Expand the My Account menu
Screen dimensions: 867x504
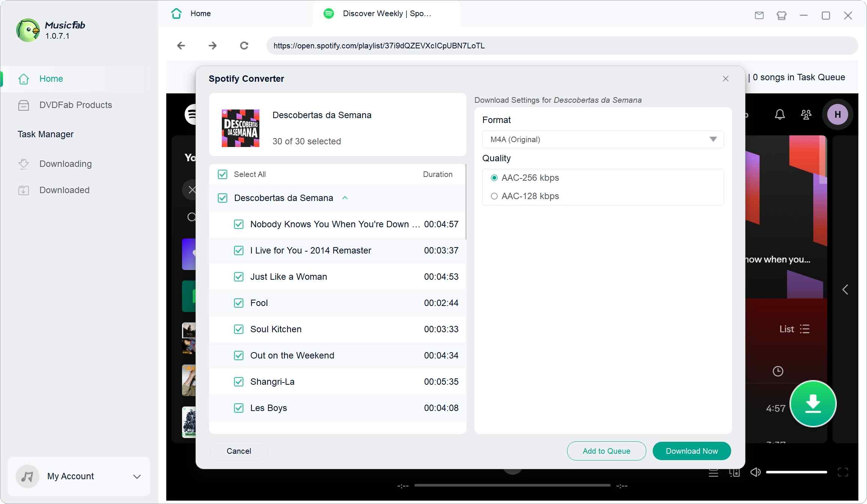pyautogui.click(x=137, y=477)
